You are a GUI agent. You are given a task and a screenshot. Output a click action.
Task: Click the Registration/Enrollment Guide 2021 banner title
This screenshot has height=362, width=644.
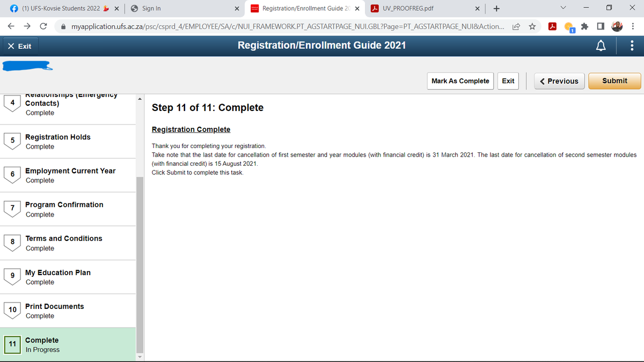(322, 46)
